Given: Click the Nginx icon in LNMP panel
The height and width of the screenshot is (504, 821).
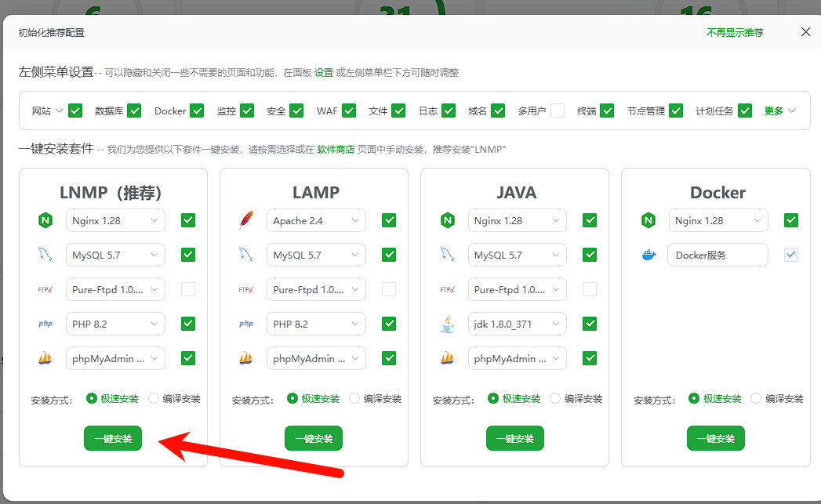Looking at the screenshot, I should click(45, 220).
